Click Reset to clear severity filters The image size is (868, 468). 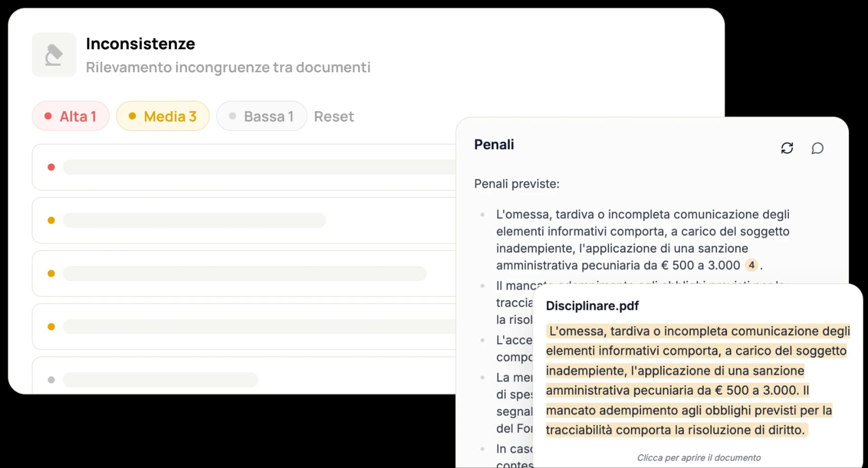point(334,117)
